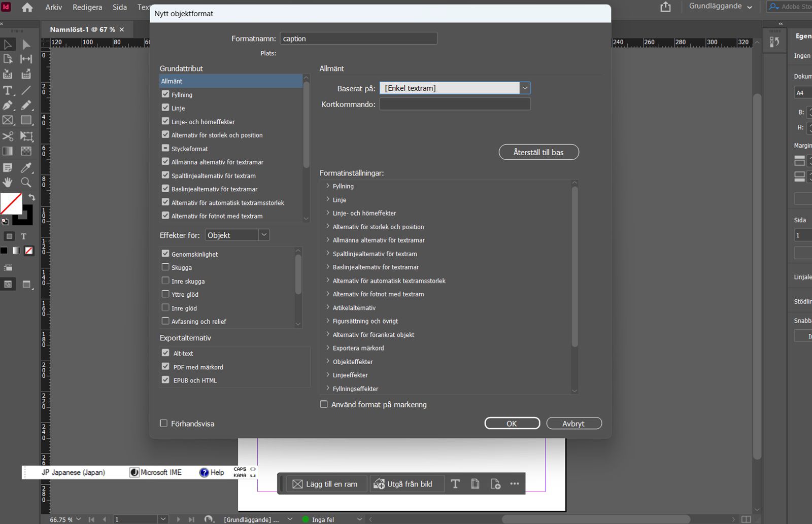Select the Line tool
This screenshot has width=812, height=524.
[x=26, y=90]
